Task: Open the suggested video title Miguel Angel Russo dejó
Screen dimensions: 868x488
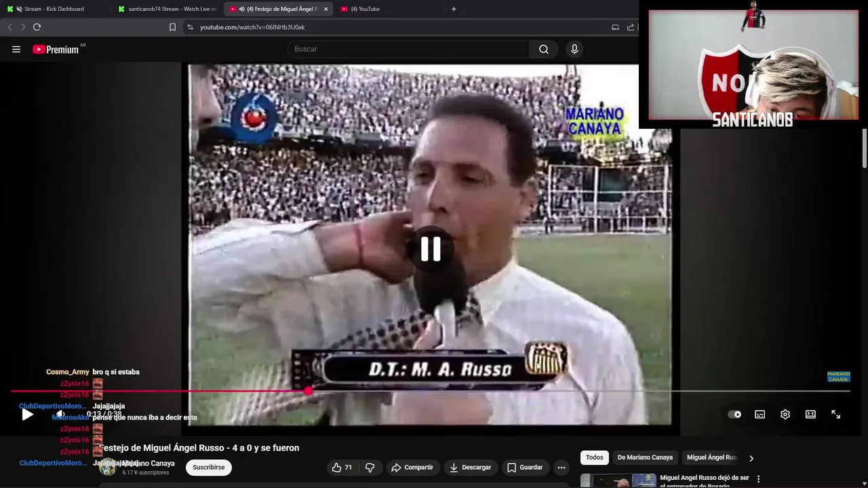Action: [x=705, y=481]
